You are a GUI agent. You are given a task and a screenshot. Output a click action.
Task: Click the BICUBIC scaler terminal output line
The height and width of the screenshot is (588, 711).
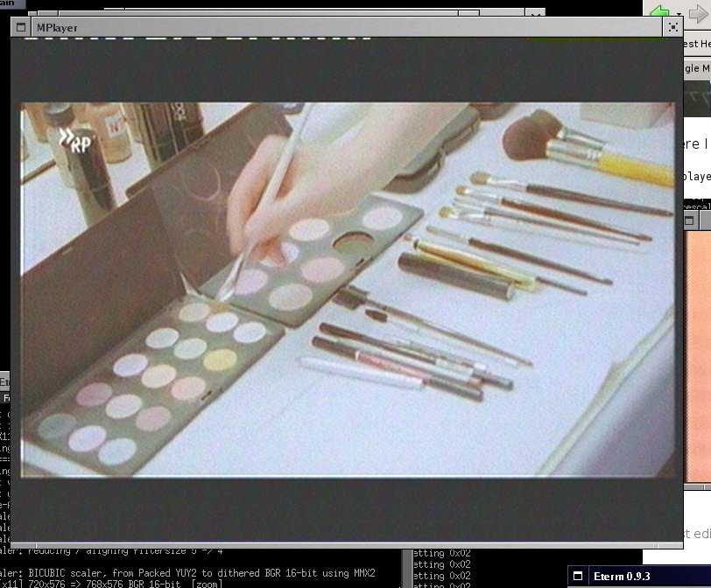point(188,572)
